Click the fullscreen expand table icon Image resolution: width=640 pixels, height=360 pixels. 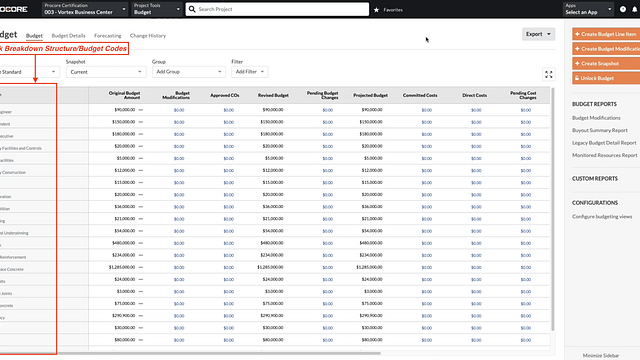point(549,74)
